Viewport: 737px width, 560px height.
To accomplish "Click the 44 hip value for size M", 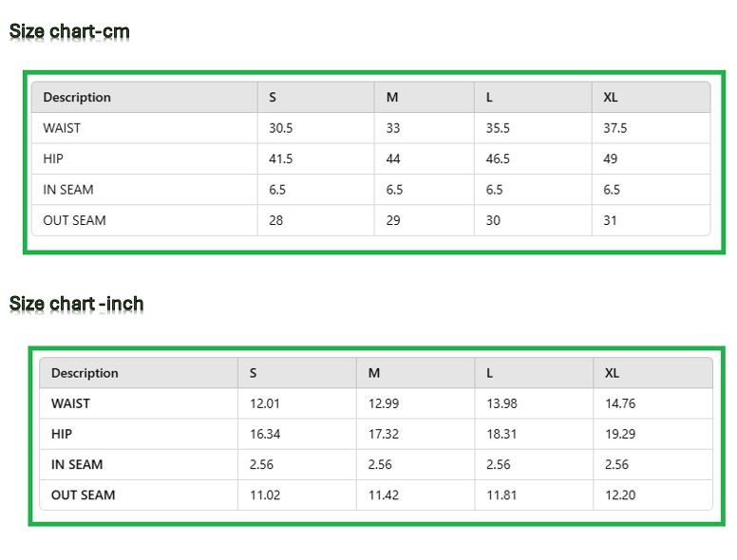I will (393, 159).
